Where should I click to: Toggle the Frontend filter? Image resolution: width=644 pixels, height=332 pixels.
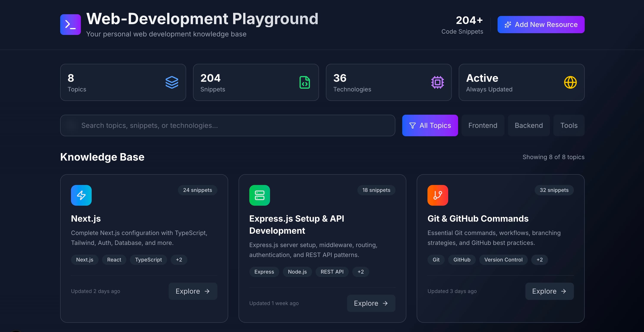(482, 125)
